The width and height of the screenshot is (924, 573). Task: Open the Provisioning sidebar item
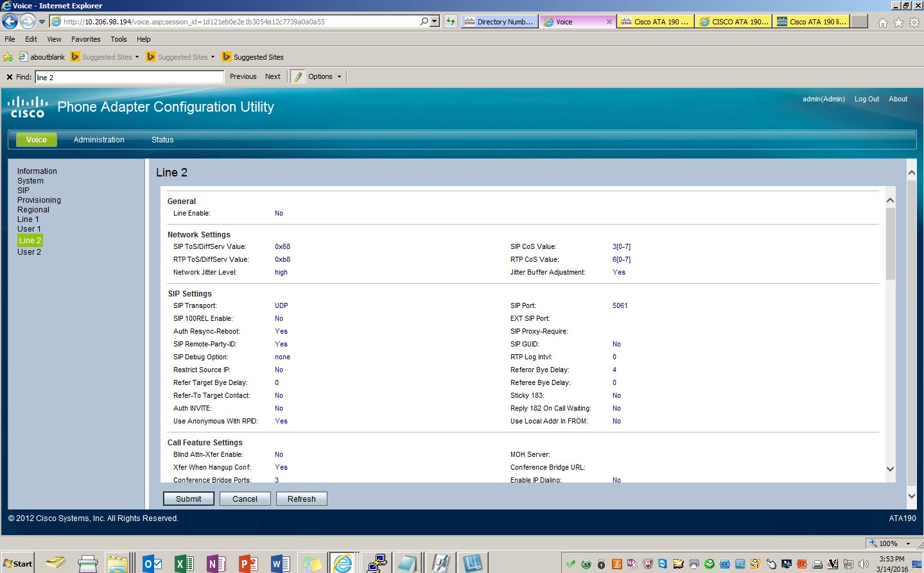[x=39, y=200]
